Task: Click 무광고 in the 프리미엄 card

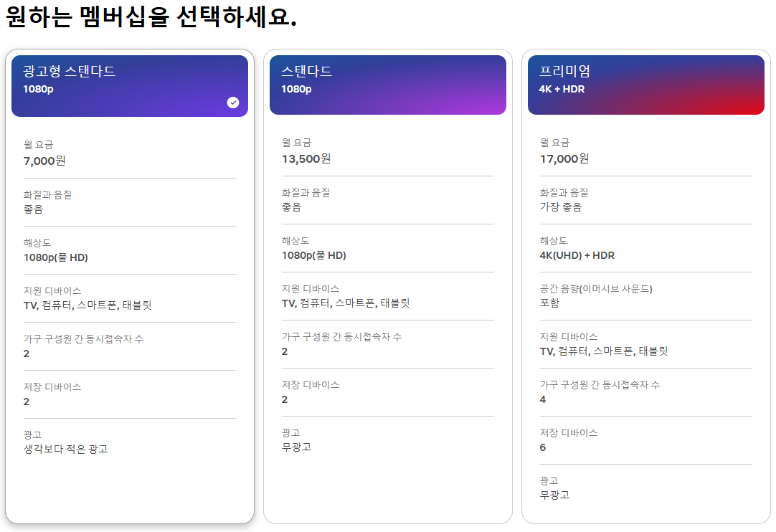Action: [x=554, y=495]
